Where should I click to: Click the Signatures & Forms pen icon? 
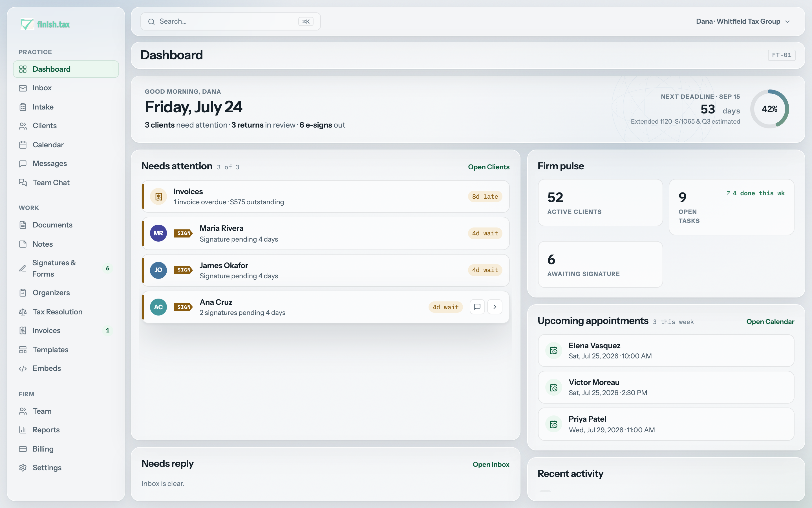[23, 268]
